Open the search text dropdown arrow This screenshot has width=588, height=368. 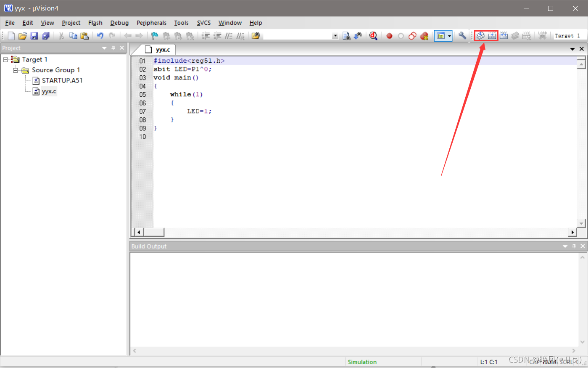pos(335,36)
